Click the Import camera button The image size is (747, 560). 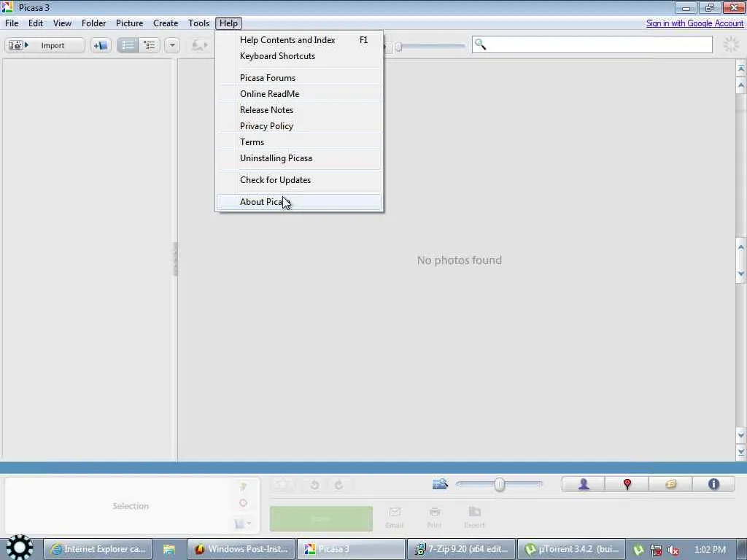(44, 45)
